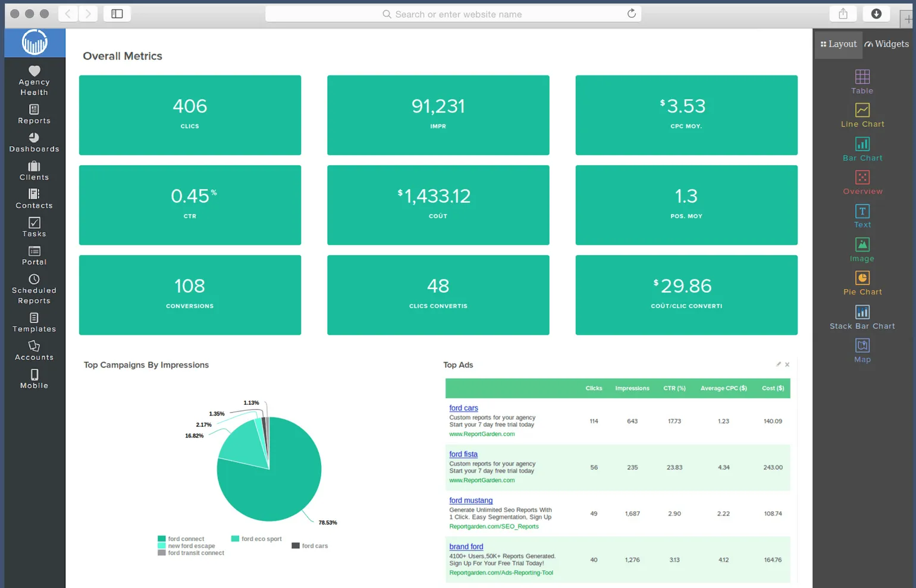Image resolution: width=916 pixels, height=588 pixels.
Task: Click the browser search field
Action: click(453, 14)
